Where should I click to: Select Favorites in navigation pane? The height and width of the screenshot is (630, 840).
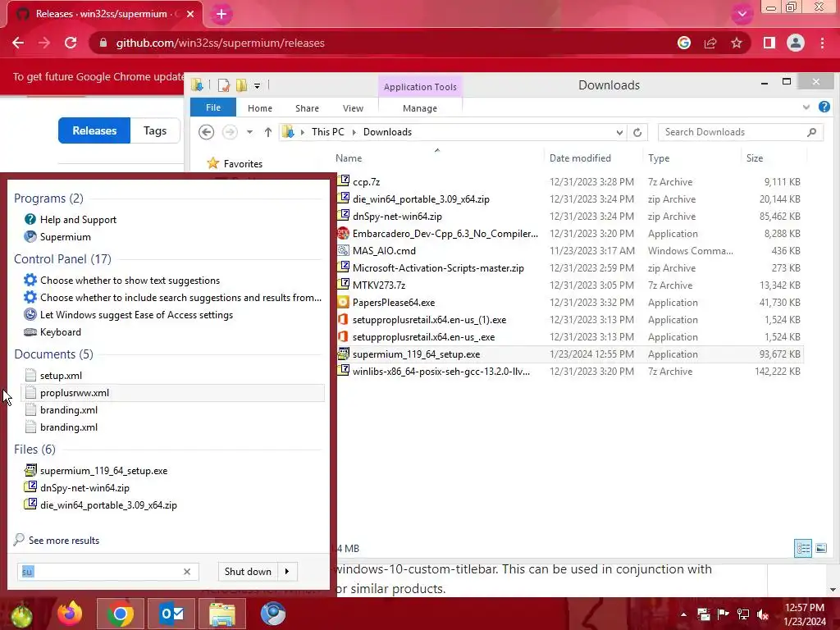pyautogui.click(x=243, y=164)
